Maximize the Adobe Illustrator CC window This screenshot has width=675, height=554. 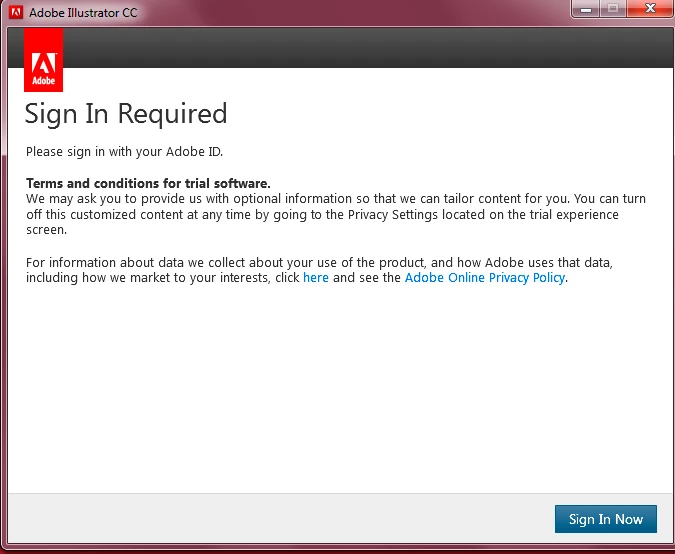click(613, 9)
